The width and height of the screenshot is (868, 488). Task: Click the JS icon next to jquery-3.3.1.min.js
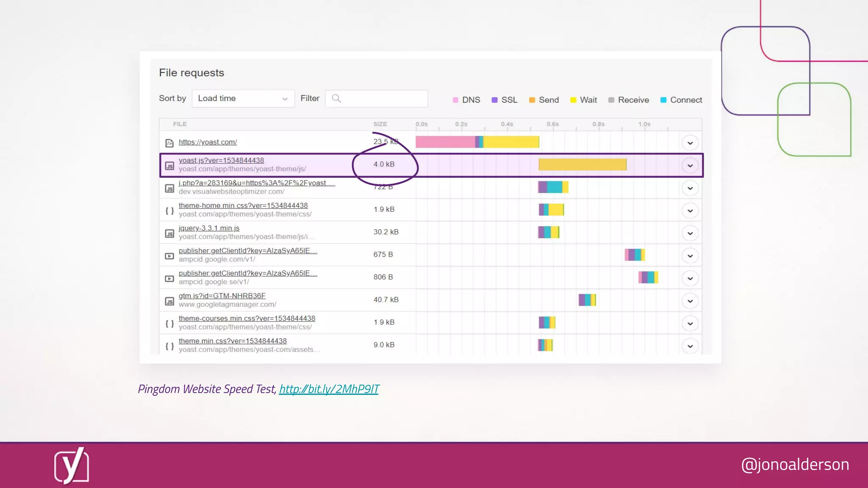tap(170, 233)
